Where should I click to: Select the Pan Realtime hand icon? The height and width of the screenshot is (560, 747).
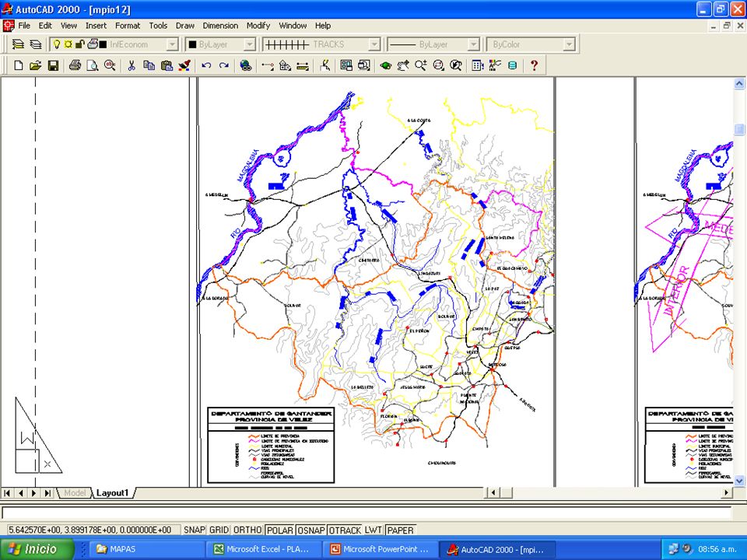[x=404, y=65]
